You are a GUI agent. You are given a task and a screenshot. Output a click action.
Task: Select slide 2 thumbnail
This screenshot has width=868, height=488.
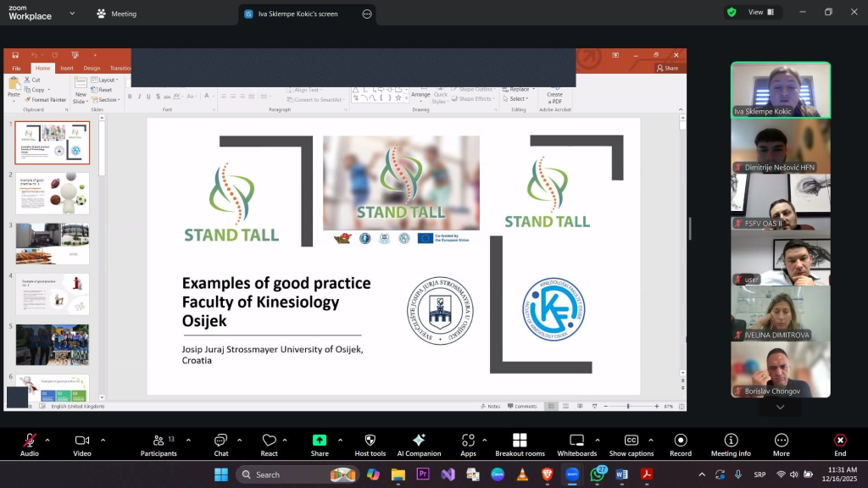tap(52, 193)
